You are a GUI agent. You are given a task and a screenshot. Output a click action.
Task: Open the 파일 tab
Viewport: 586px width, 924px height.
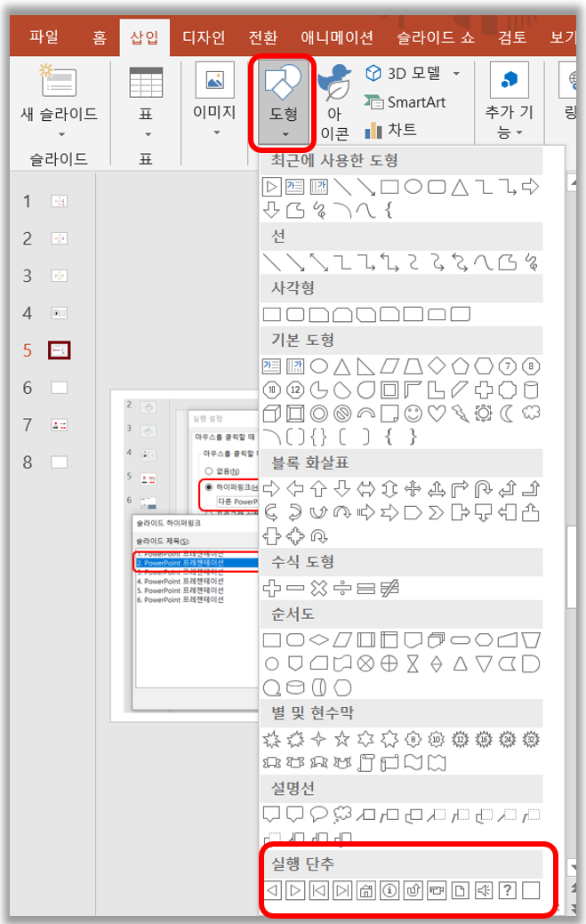[x=44, y=37]
